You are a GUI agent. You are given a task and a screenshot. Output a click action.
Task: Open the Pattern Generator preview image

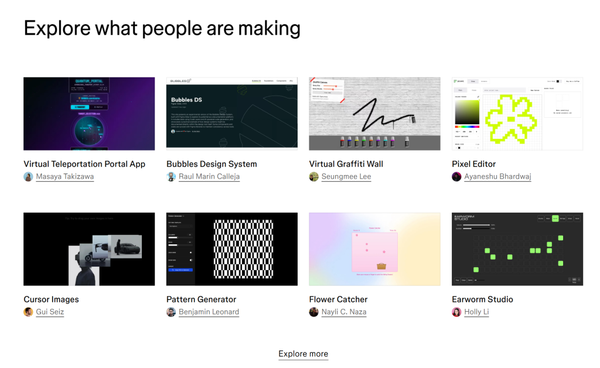232,249
